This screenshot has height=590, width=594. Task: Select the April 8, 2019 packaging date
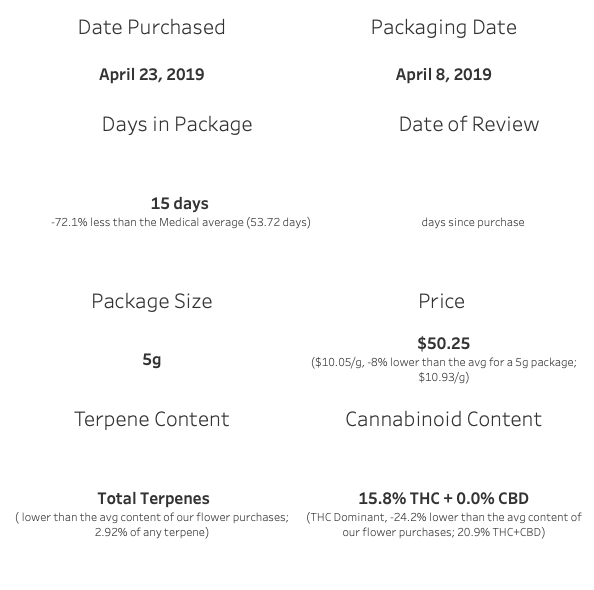(x=444, y=74)
